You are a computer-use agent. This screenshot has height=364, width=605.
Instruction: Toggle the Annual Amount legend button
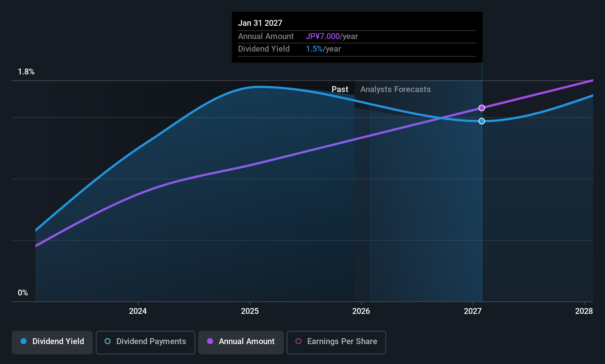coord(241,342)
